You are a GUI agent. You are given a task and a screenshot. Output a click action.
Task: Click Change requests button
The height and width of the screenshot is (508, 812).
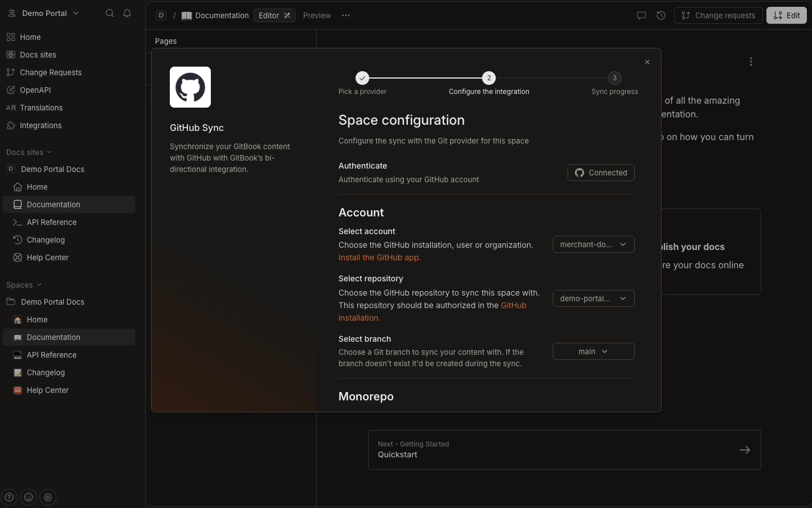[x=719, y=15]
